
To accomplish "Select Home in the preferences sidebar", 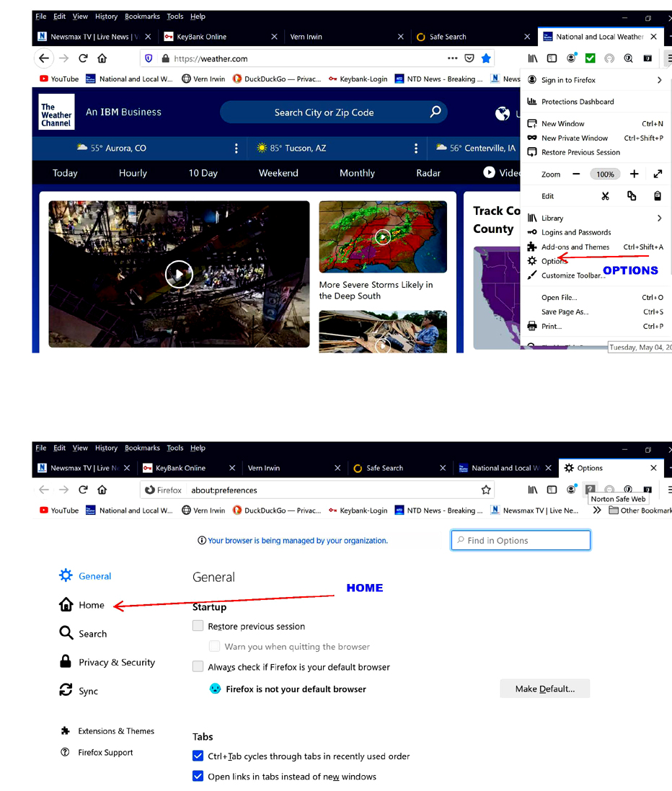I will [x=91, y=605].
